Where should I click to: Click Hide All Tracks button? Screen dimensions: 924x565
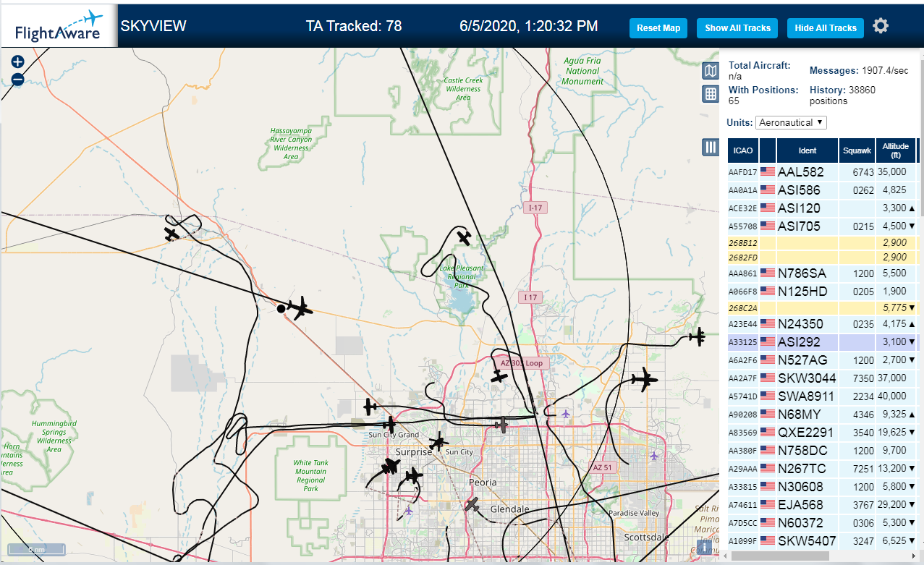(826, 28)
